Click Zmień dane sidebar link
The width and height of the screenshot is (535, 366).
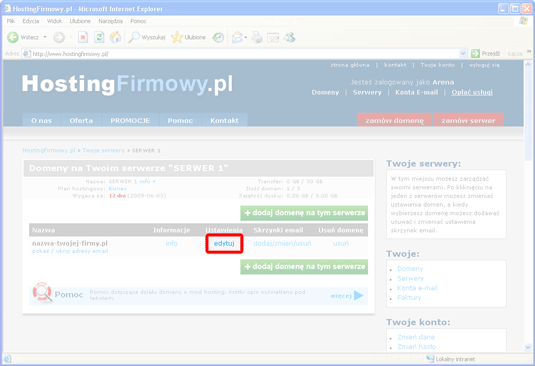[x=416, y=337]
